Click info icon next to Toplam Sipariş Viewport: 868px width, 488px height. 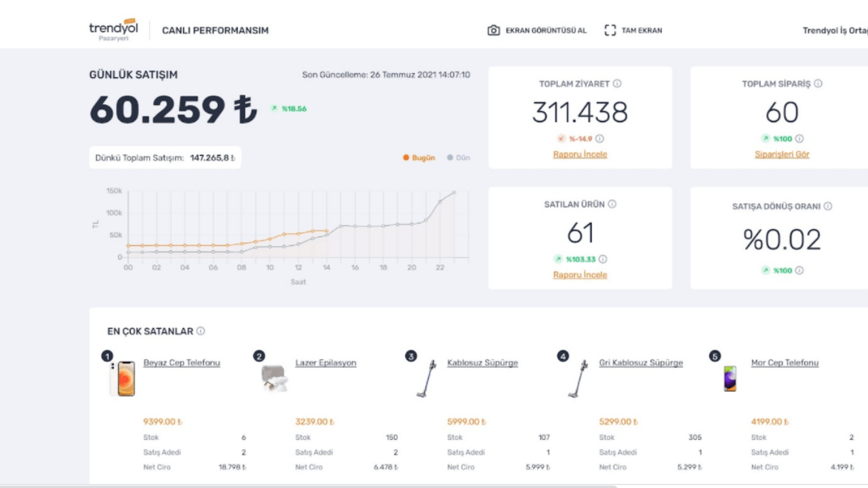(818, 84)
